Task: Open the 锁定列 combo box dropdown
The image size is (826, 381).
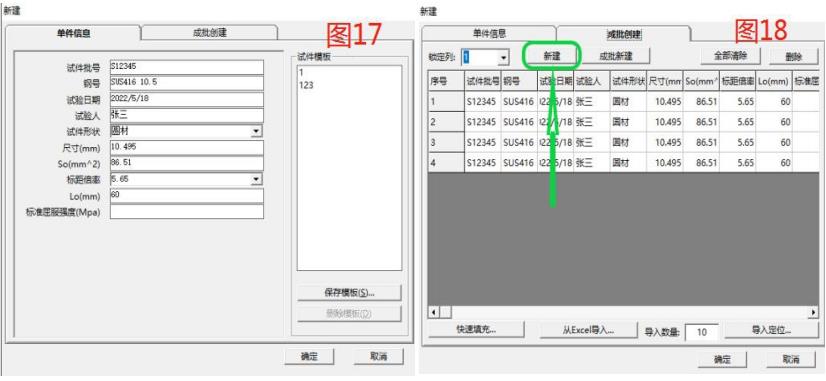Action: pos(504,57)
